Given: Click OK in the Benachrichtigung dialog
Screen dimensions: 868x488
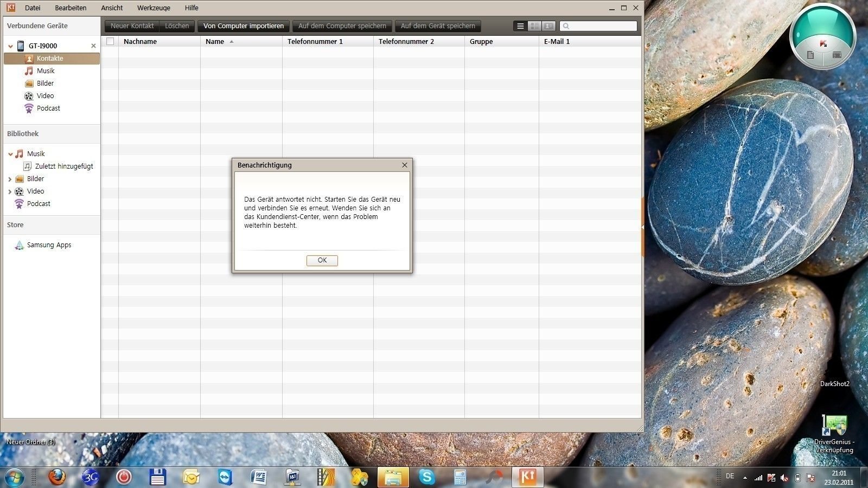Looking at the screenshot, I should pos(322,260).
